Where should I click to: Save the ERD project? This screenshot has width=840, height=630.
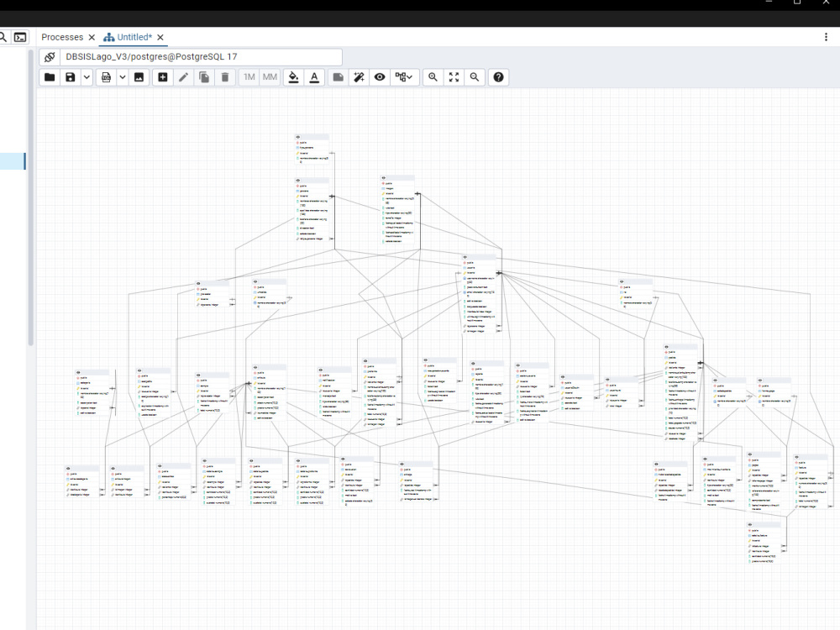pos(71,77)
